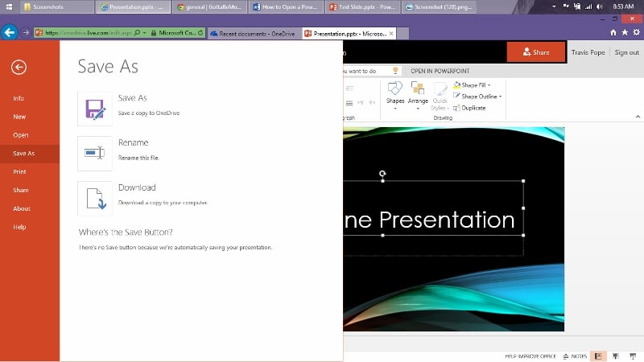Click the Tell me lightbulb icon
The image size is (644, 362).
click(x=395, y=71)
